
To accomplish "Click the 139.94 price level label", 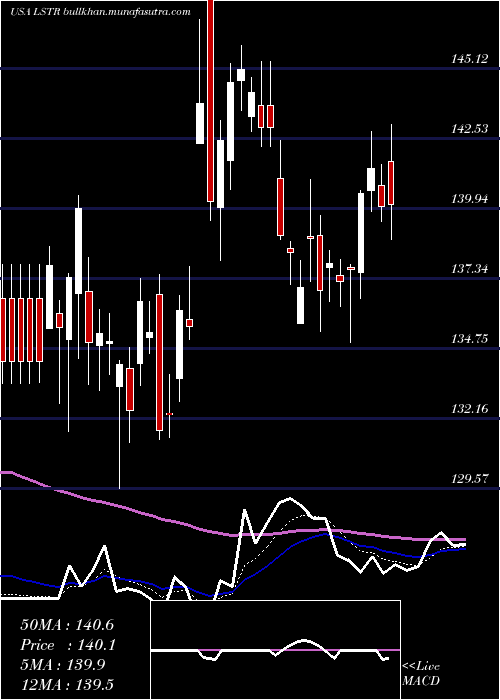I will (x=470, y=199).
